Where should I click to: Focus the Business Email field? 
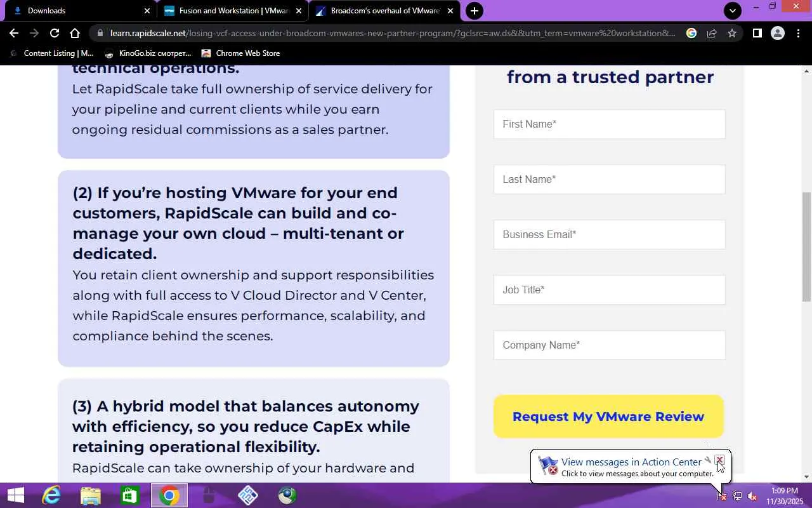click(609, 235)
